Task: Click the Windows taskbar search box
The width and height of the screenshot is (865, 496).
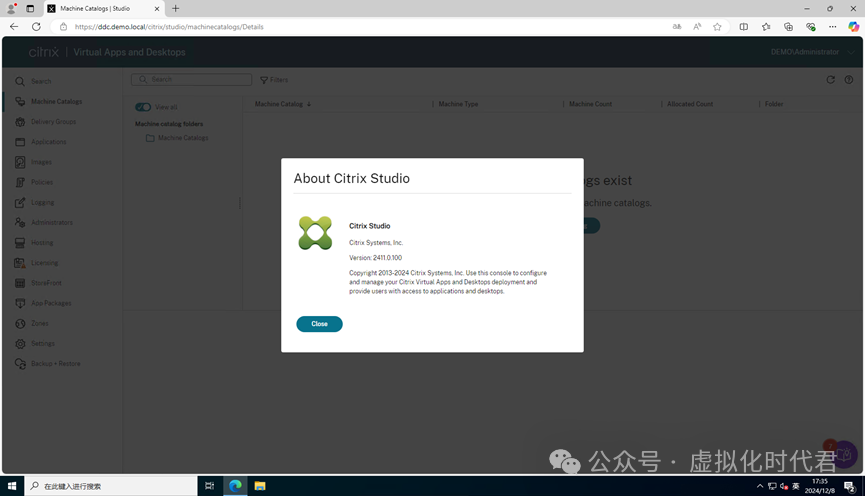Action: [110, 486]
